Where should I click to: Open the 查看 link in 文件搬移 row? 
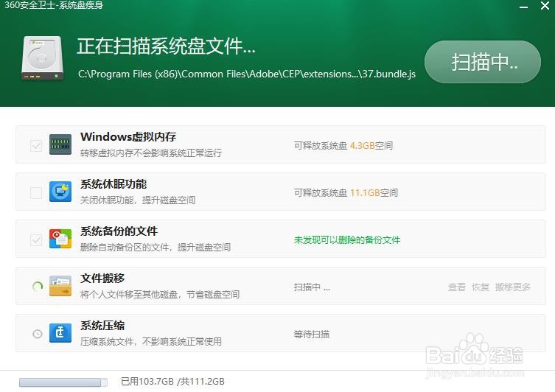pos(457,287)
